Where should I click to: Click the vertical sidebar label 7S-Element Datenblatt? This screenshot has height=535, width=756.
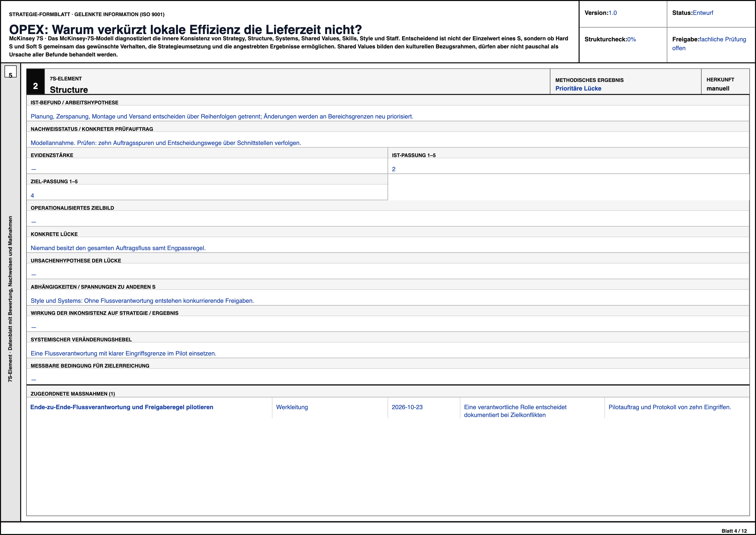tap(10, 299)
